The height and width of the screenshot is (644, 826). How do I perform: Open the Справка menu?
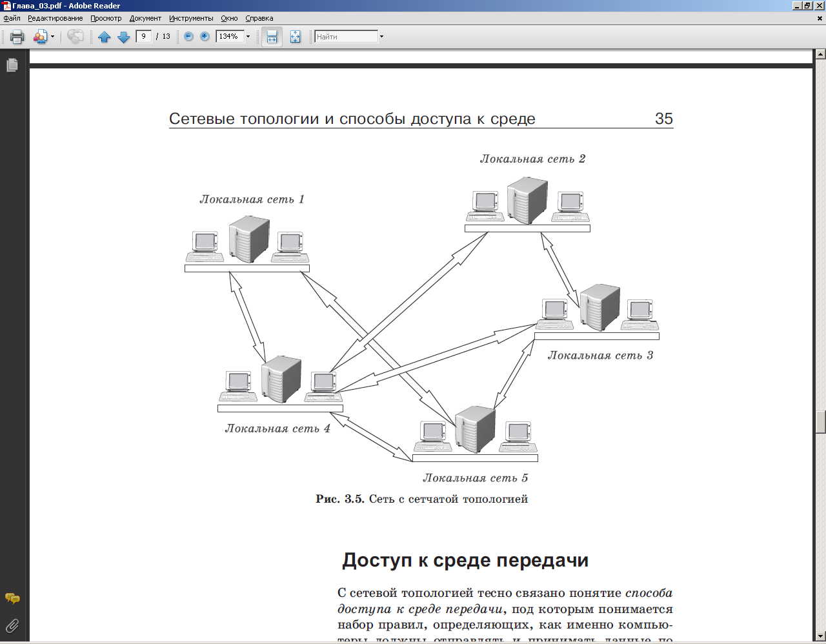[x=259, y=18]
